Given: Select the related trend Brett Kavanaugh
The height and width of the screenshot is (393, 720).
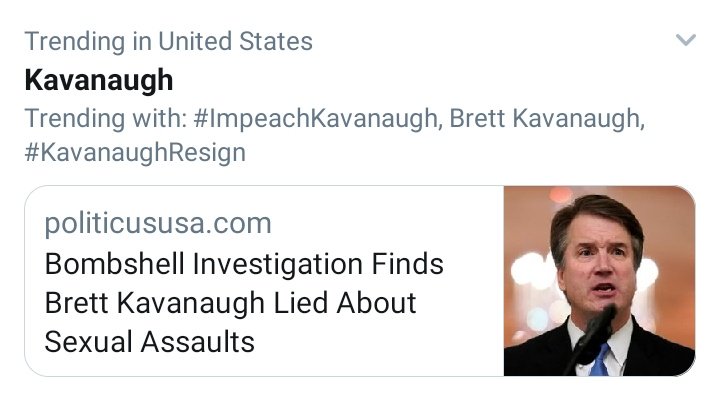Looking at the screenshot, I should point(547,118).
